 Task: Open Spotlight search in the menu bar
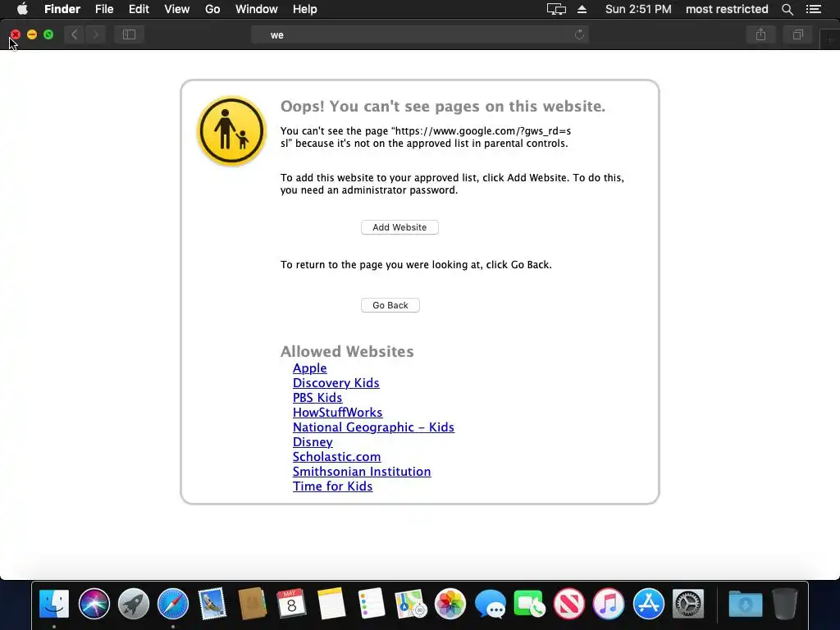pyautogui.click(x=787, y=9)
